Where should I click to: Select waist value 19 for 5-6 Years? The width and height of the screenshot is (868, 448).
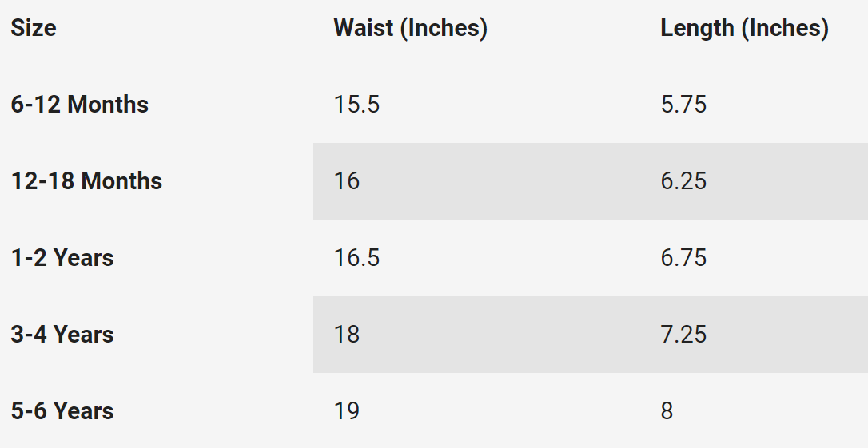tap(347, 411)
